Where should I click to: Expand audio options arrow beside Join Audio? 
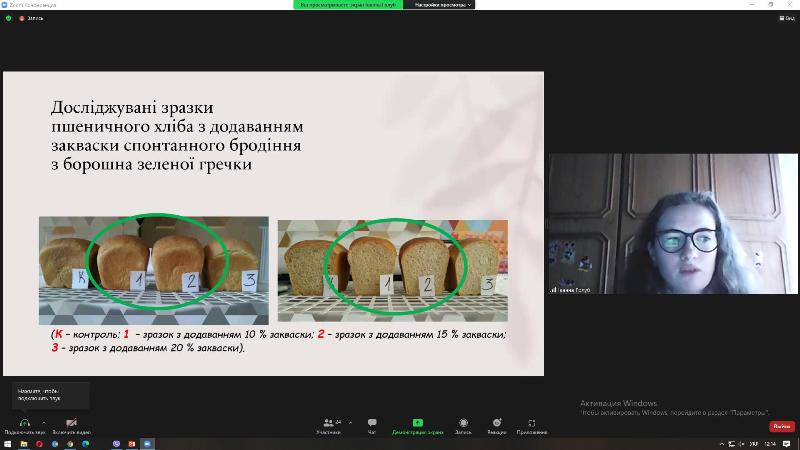click(x=44, y=423)
